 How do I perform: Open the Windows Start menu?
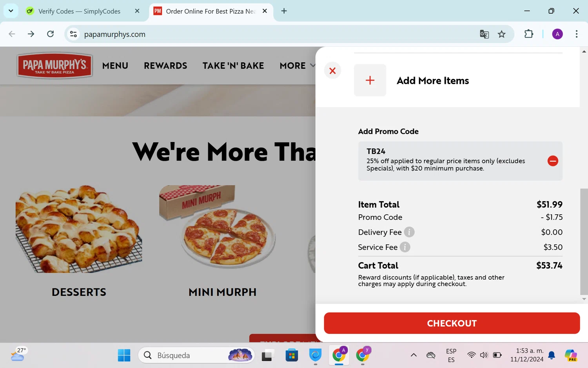coord(124,355)
